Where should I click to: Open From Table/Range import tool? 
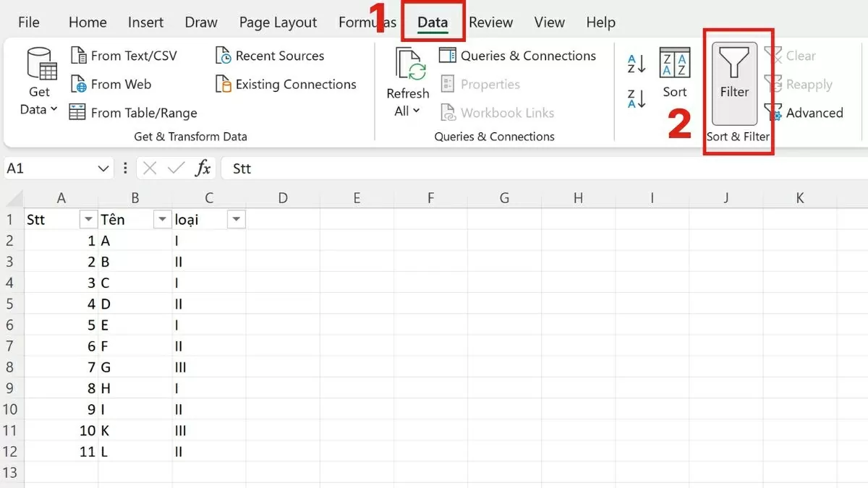coord(77,112)
